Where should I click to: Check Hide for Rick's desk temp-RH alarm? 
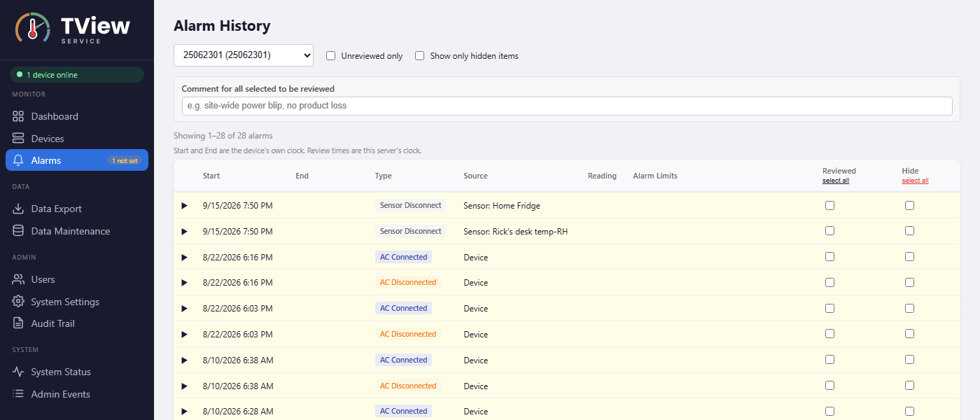coord(909,231)
